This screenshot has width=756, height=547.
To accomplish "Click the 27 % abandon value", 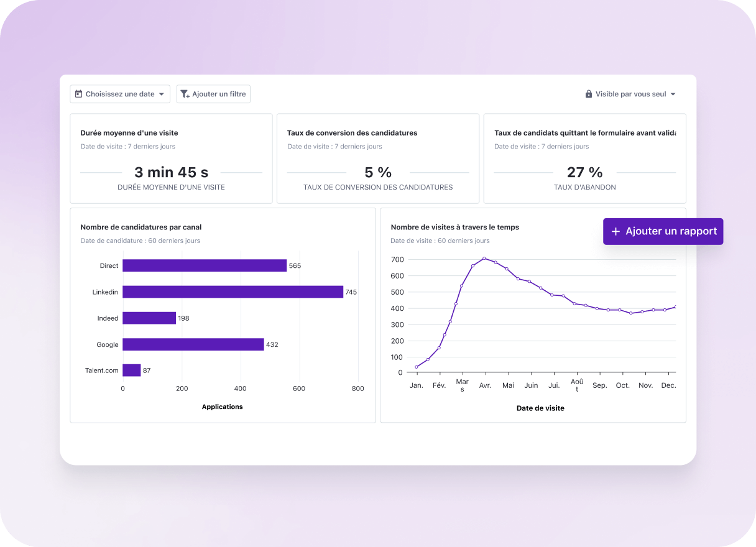I will point(585,172).
